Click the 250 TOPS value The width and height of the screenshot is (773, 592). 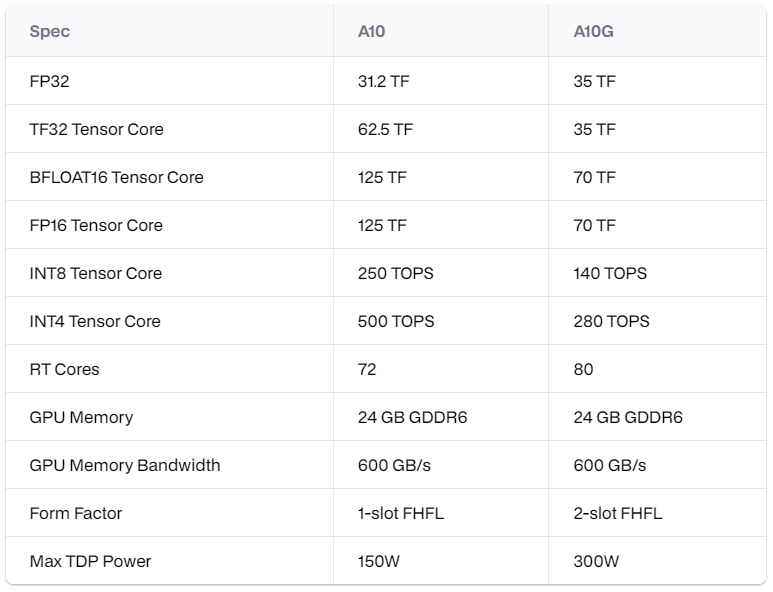[x=395, y=273]
